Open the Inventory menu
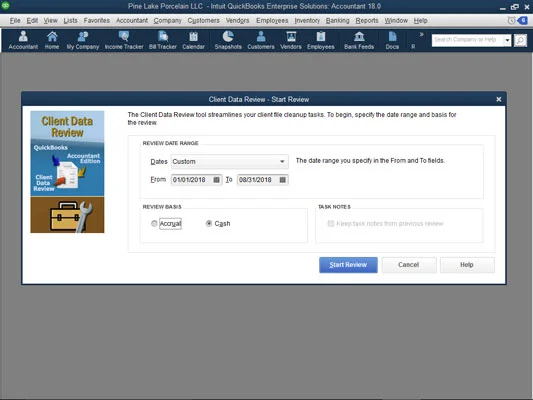 [307, 20]
